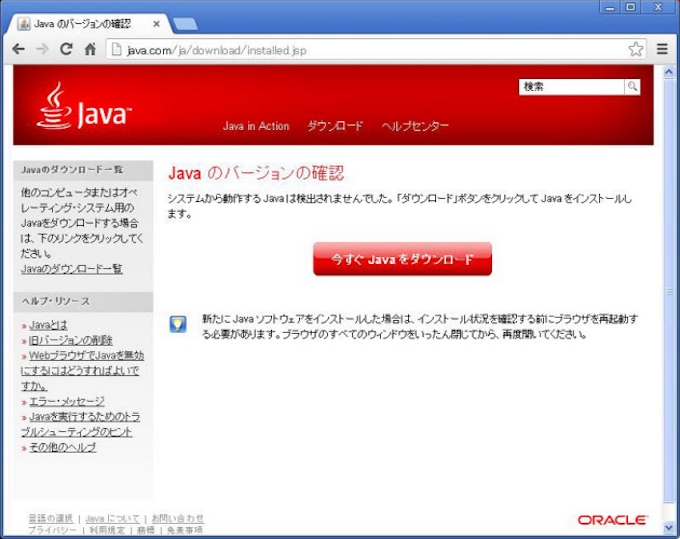680x539 pixels.
Task: Open the Javaとは link
Action: tap(49, 325)
